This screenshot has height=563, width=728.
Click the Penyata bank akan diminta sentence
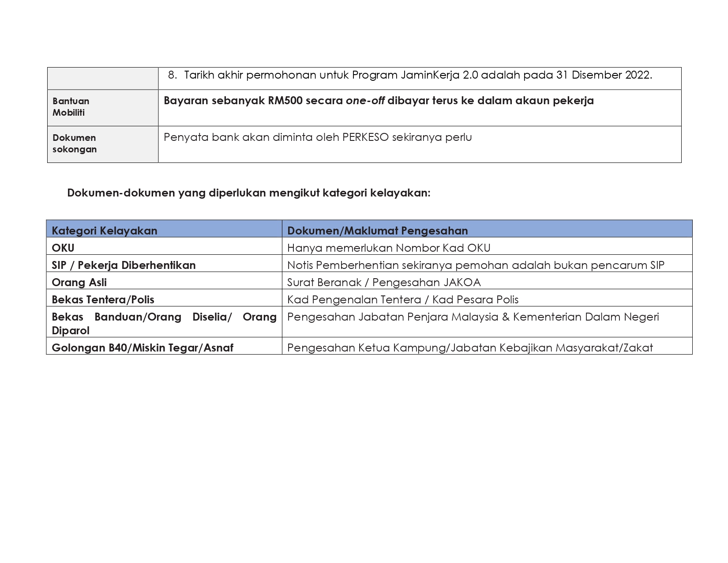pyautogui.click(x=318, y=137)
